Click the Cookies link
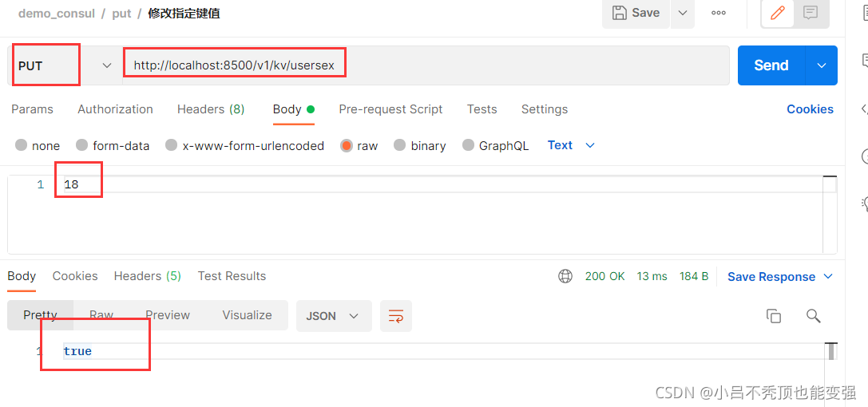Viewport: 868px width, 407px height. pos(810,109)
